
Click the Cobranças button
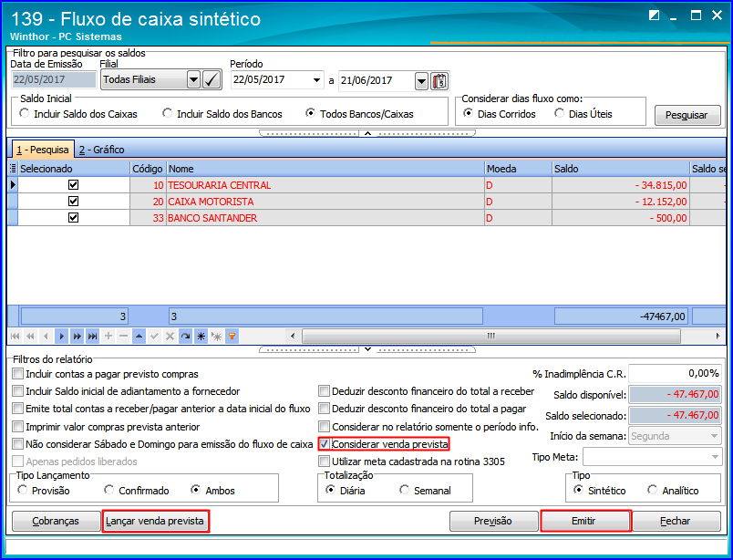(56, 521)
